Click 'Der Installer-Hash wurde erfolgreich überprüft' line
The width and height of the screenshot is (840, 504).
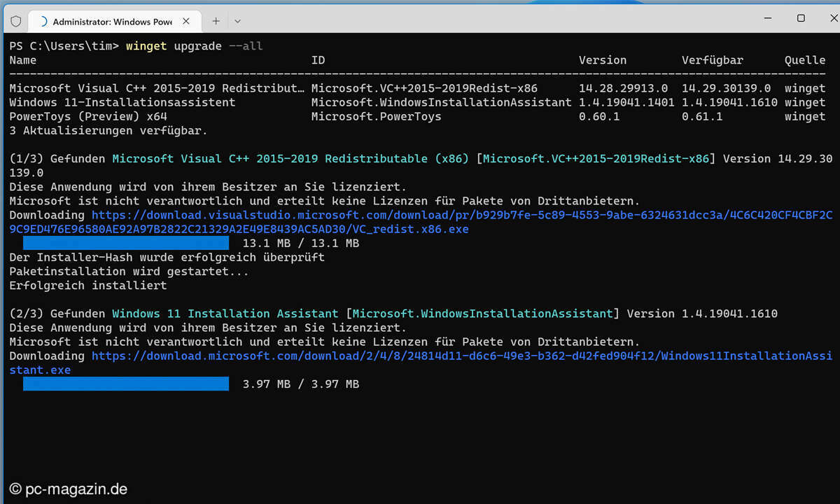tap(167, 257)
